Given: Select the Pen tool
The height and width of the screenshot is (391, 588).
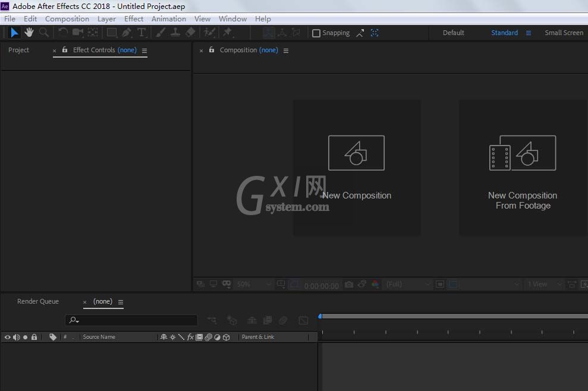Looking at the screenshot, I should click(127, 33).
